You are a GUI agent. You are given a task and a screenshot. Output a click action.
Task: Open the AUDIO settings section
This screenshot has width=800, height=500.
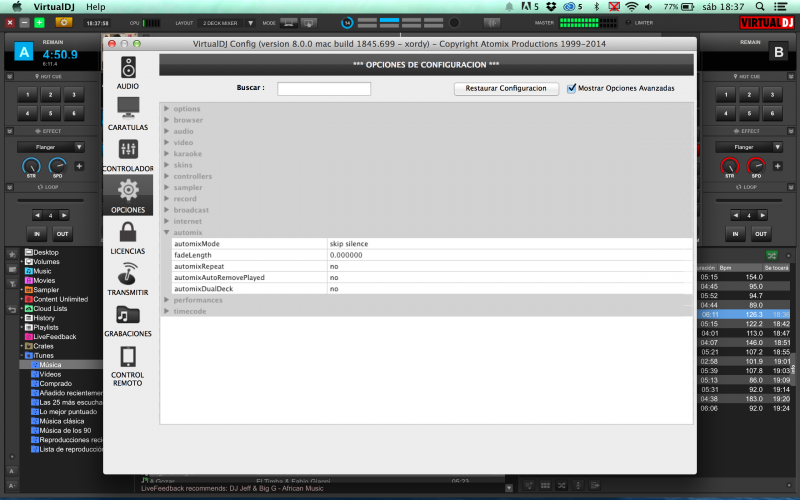128,73
